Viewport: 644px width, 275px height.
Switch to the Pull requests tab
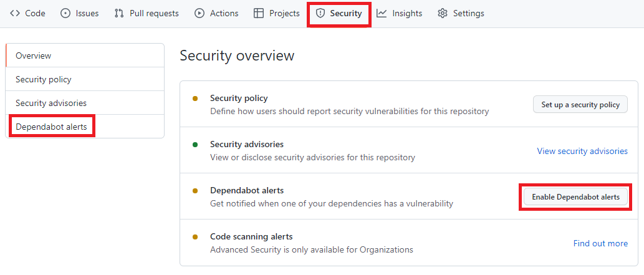point(147,13)
